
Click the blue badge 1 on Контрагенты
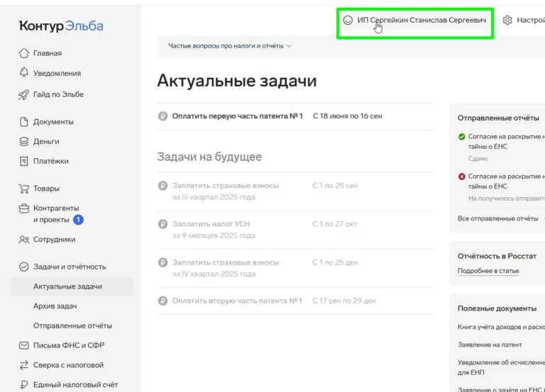point(78,220)
